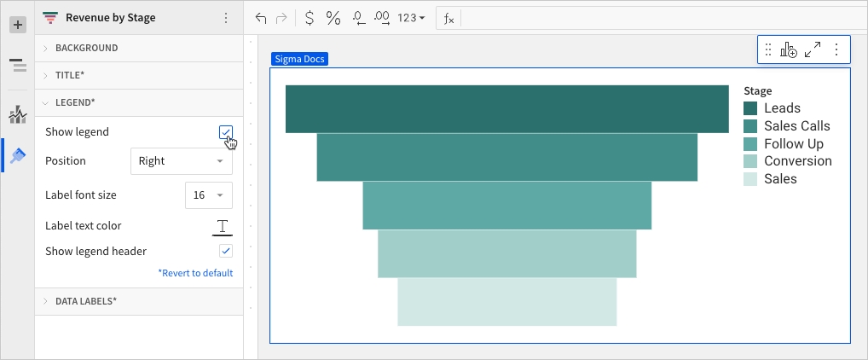Collapse the LEGEND section
868x360 pixels.
[75, 102]
